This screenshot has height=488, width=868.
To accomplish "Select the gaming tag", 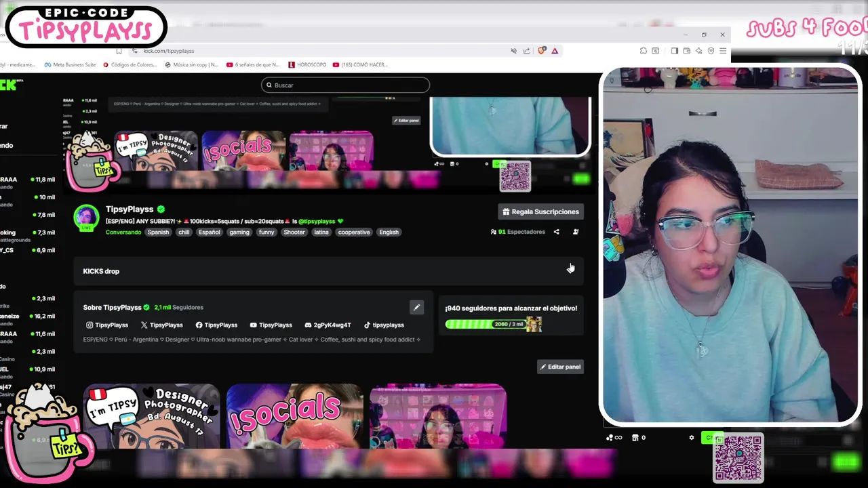I will [239, 232].
